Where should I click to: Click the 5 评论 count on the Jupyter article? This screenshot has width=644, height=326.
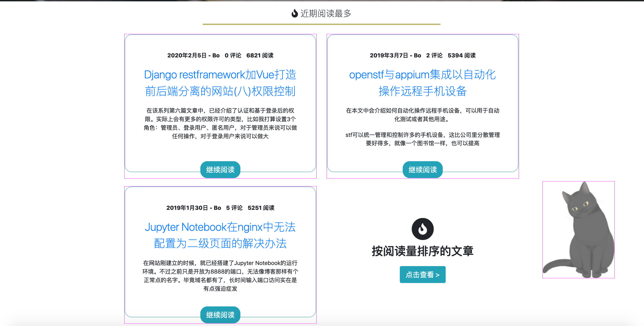click(235, 208)
